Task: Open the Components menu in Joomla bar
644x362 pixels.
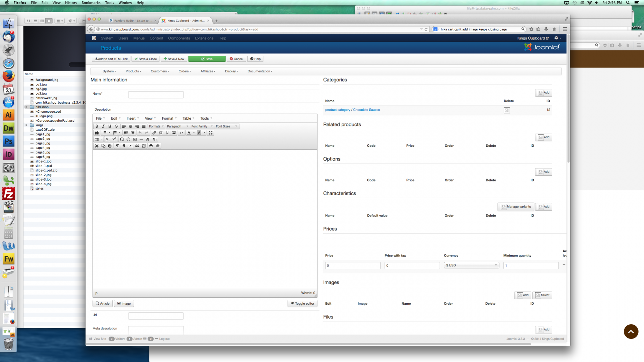Action: click(179, 38)
